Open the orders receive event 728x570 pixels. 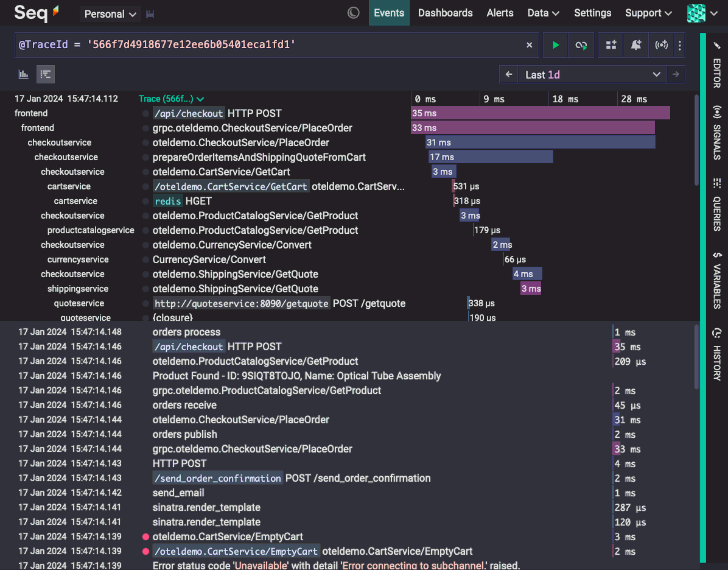coord(184,404)
